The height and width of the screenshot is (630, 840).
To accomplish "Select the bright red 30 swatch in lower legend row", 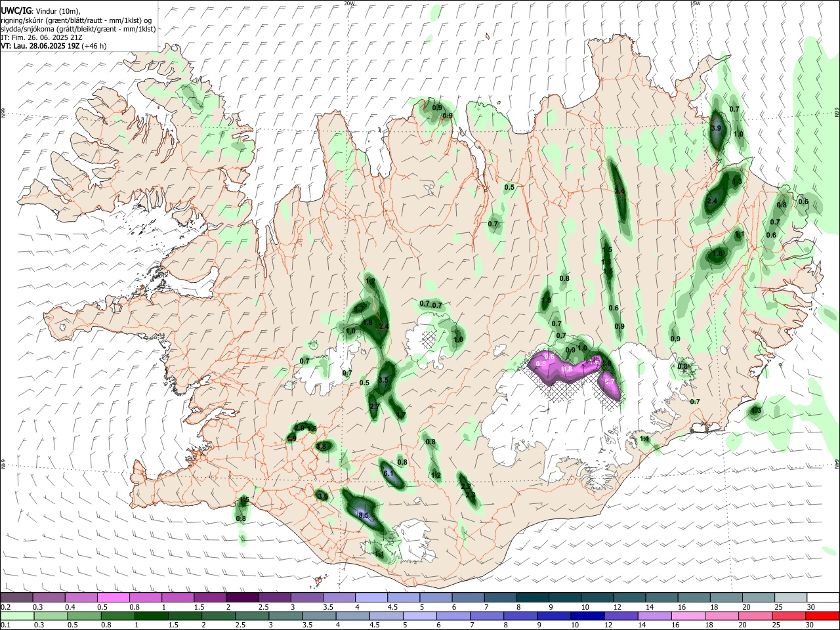I will [823, 616].
